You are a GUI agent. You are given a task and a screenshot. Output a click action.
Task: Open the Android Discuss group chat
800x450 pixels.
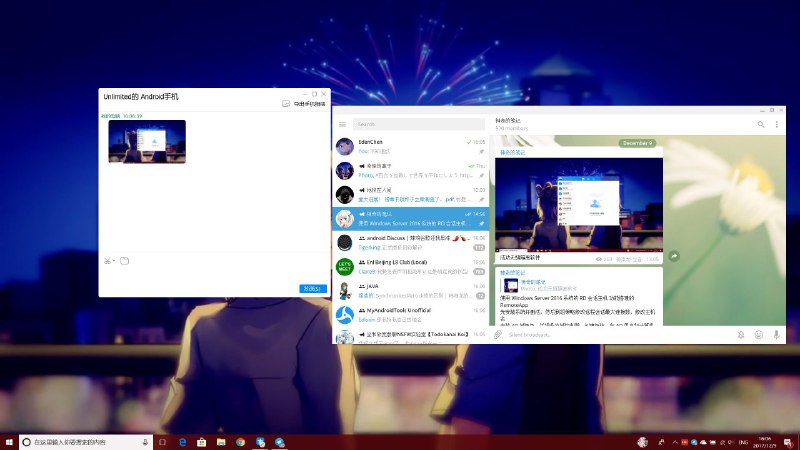pyautogui.click(x=410, y=242)
